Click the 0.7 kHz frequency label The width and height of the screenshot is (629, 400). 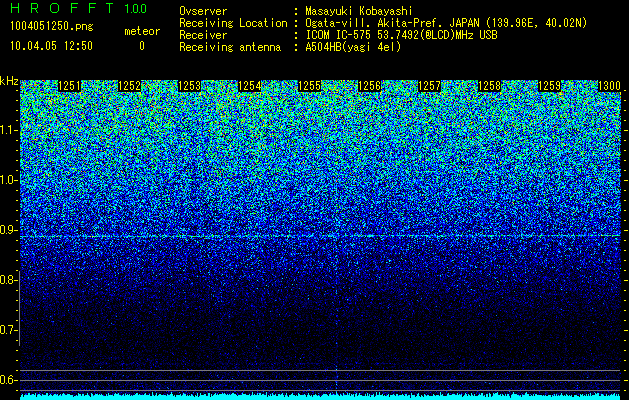point(7,330)
